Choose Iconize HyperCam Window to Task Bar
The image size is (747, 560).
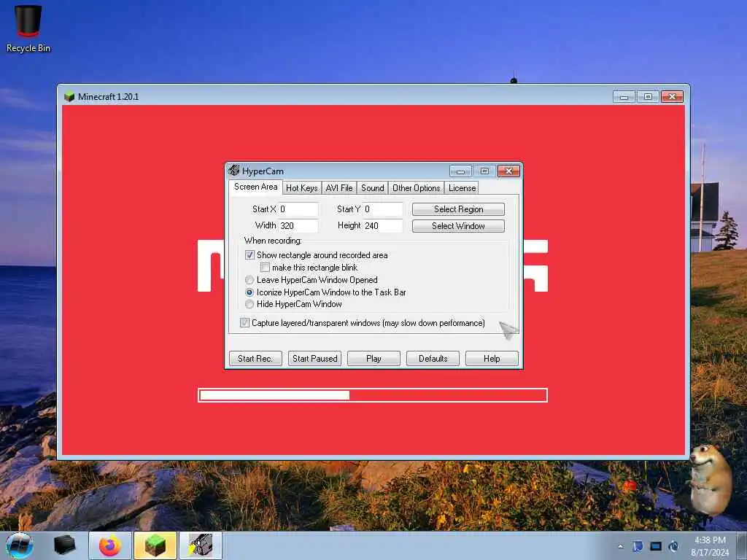pyautogui.click(x=249, y=292)
